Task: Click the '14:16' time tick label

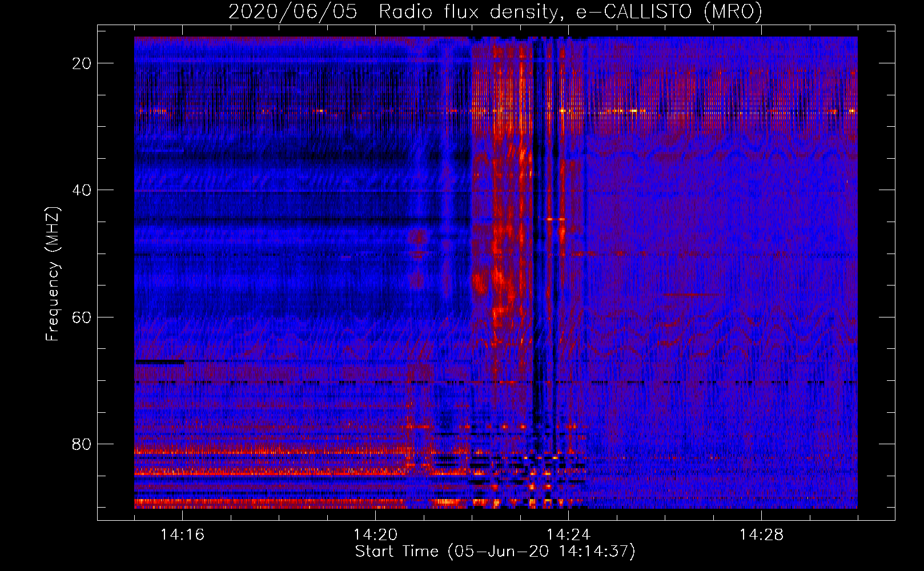Action: (182, 535)
